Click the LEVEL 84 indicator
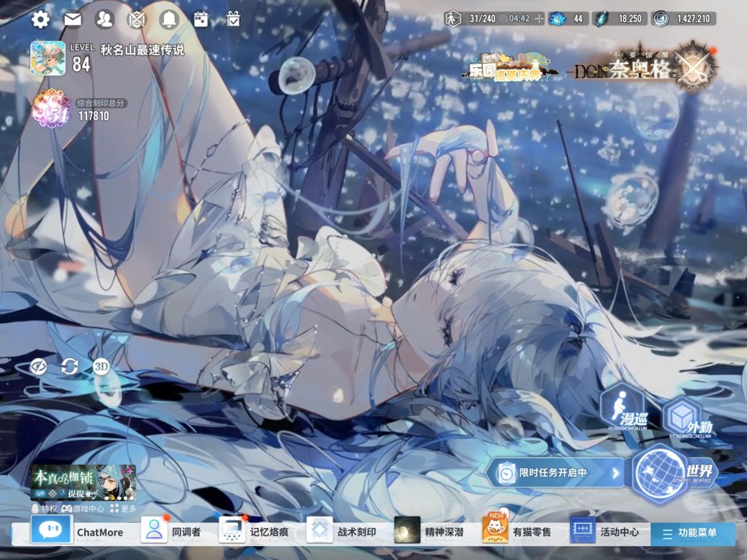Viewport: 747px width, 560px height. point(82,58)
